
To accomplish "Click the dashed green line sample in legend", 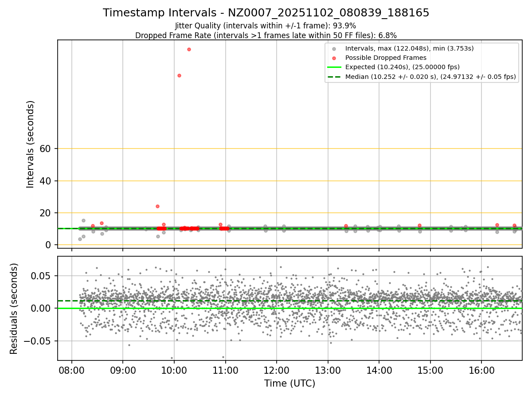I will pos(334,77).
